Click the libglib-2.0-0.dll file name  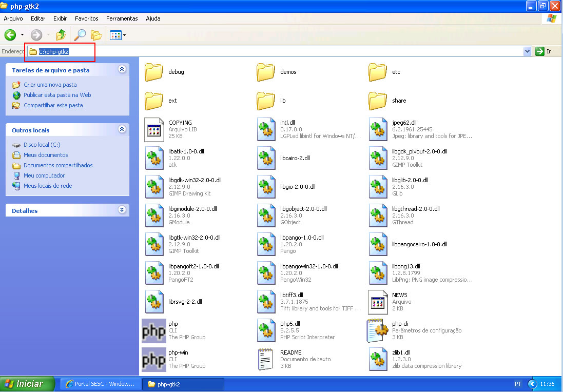point(410,180)
